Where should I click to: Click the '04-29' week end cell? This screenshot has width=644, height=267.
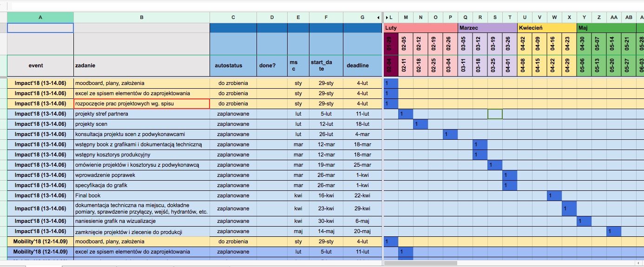[569, 66]
